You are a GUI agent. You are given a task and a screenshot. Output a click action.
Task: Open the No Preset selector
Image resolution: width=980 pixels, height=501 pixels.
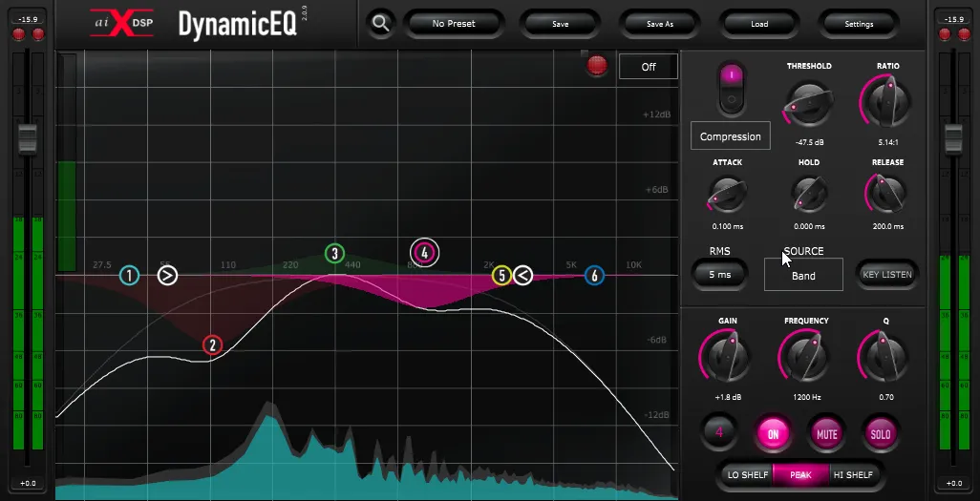(454, 24)
